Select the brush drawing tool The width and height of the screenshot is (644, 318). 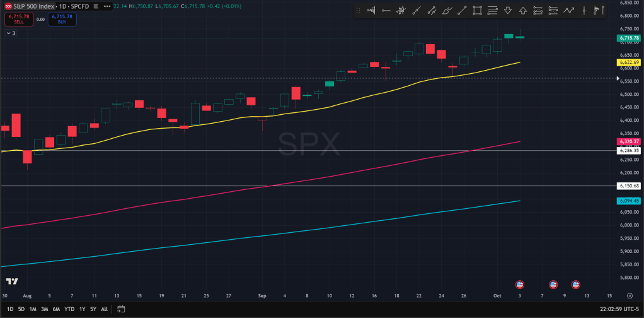pos(447,11)
